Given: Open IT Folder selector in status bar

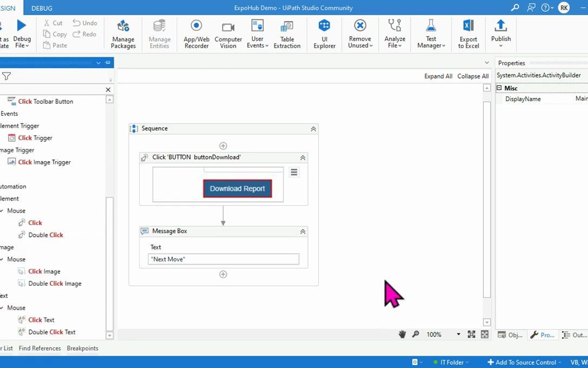Looking at the screenshot, I should click(x=451, y=363).
